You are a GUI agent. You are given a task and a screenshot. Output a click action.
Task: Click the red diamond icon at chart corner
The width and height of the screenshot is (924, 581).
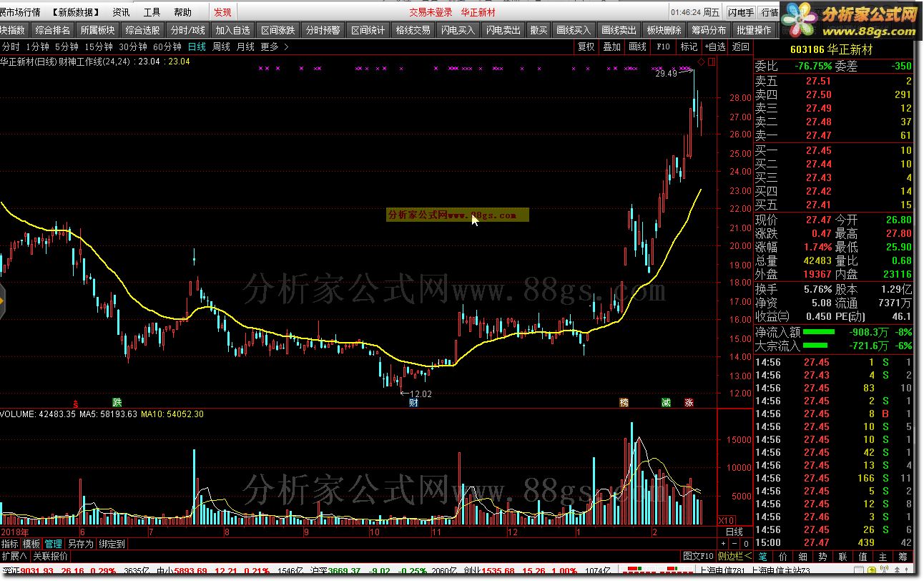(x=701, y=62)
